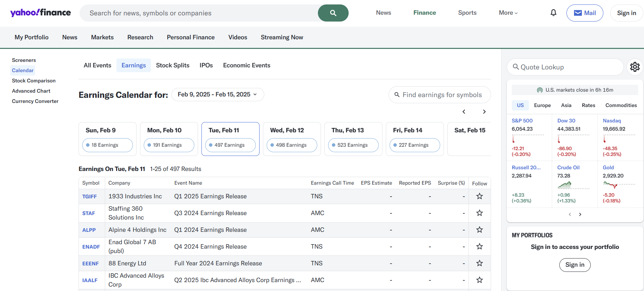This screenshot has height=291, width=644.
Task: Open Currency Converter in sidebar
Action: point(35,101)
